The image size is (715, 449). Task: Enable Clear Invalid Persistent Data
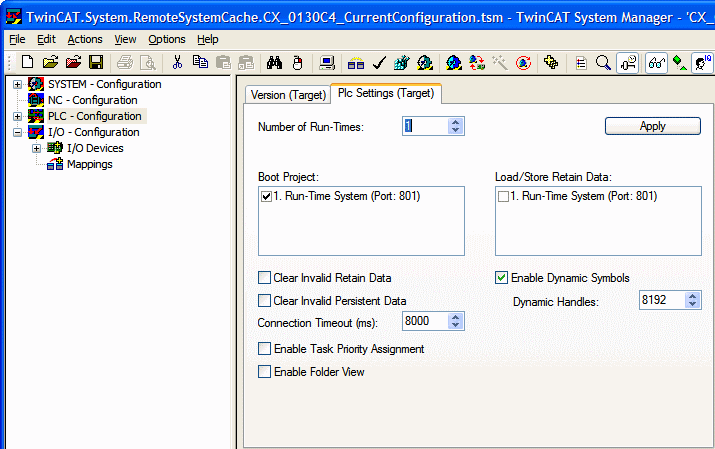pyautogui.click(x=264, y=300)
